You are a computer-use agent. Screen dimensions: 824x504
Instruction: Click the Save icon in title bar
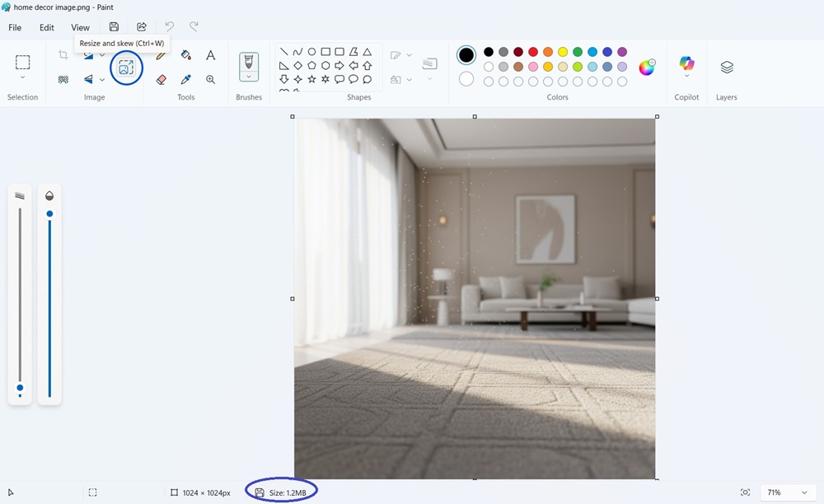pyautogui.click(x=114, y=27)
